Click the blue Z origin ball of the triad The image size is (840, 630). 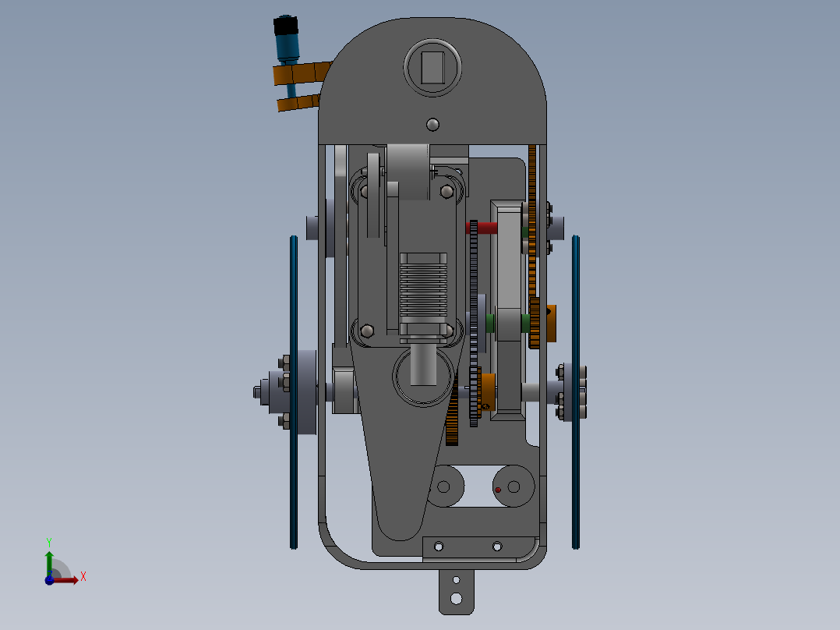[49, 580]
